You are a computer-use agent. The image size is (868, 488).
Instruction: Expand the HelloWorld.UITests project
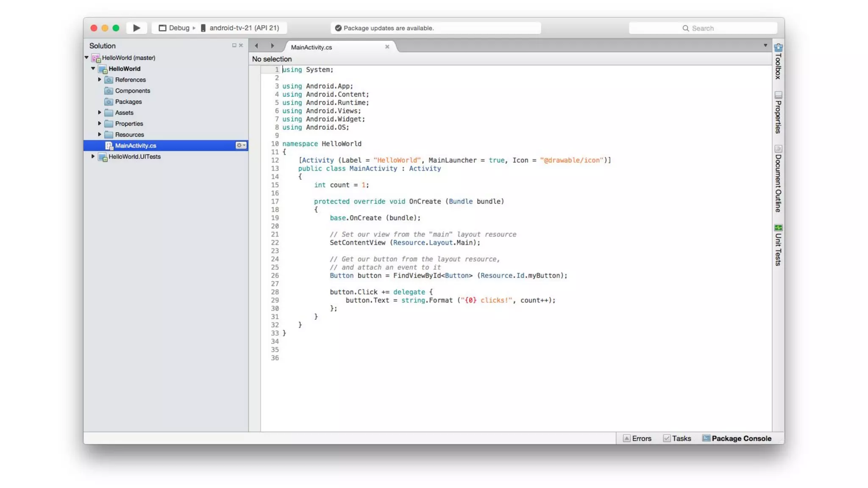click(93, 157)
